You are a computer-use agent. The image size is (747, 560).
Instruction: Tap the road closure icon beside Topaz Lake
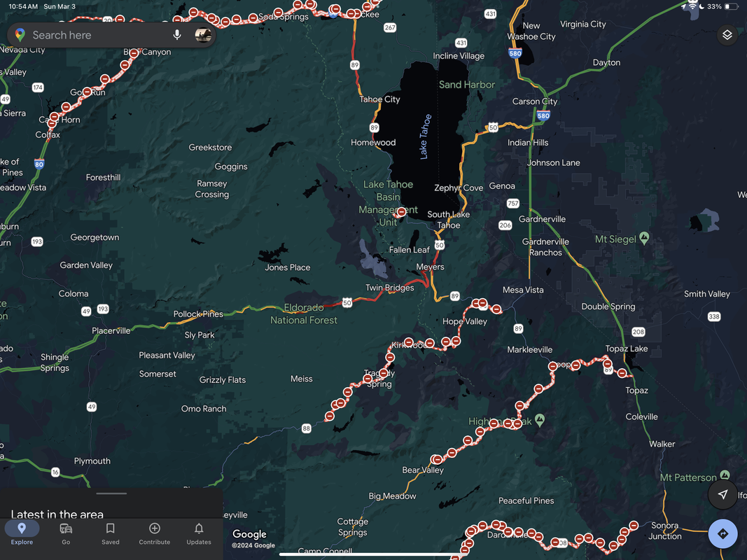pyautogui.click(x=622, y=373)
